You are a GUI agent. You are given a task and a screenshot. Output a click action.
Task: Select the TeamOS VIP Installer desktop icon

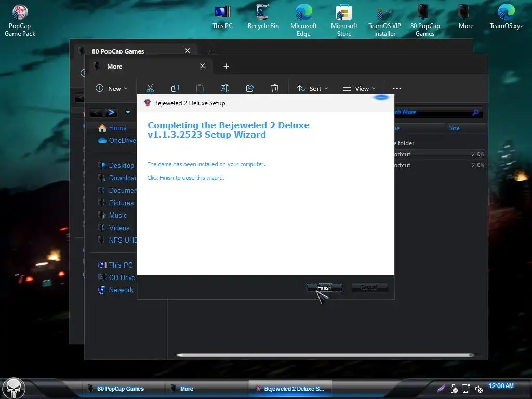pyautogui.click(x=385, y=20)
